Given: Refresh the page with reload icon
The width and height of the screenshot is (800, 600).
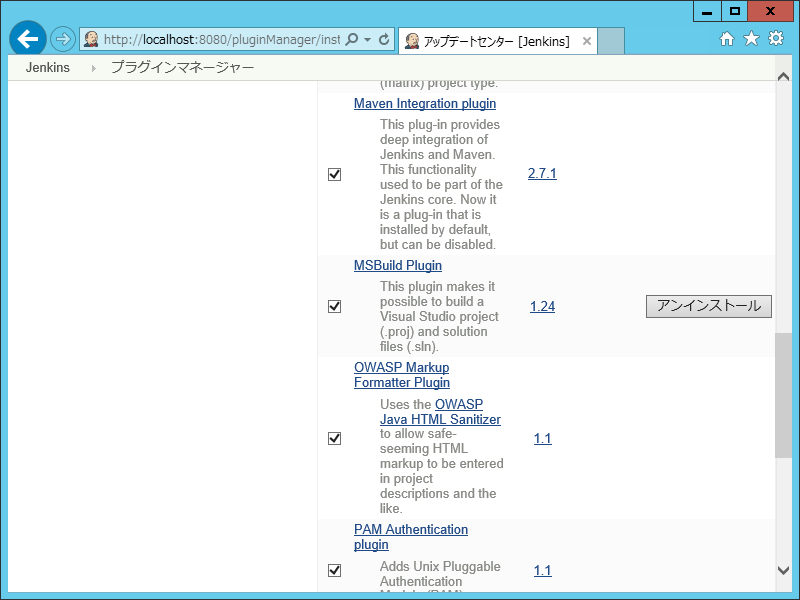Looking at the screenshot, I should tap(384, 39).
